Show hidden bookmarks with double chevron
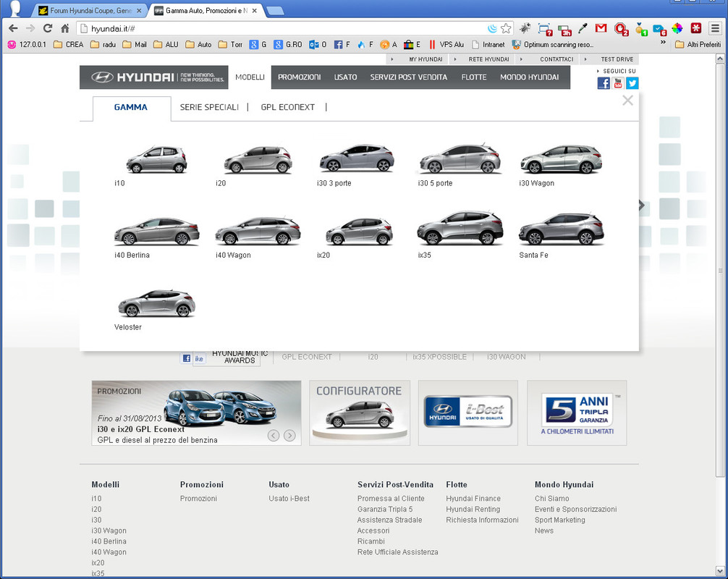Image resolution: width=728 pixels, height=579 pixels. 663,43
